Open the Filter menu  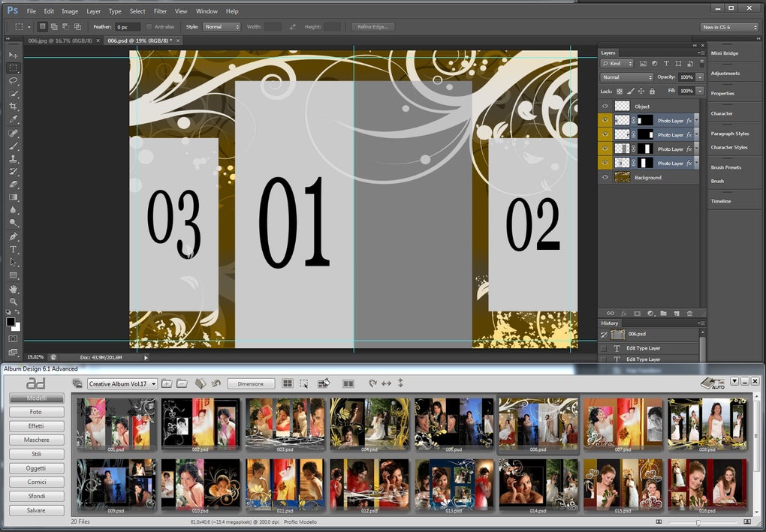[x=160, y=11]
